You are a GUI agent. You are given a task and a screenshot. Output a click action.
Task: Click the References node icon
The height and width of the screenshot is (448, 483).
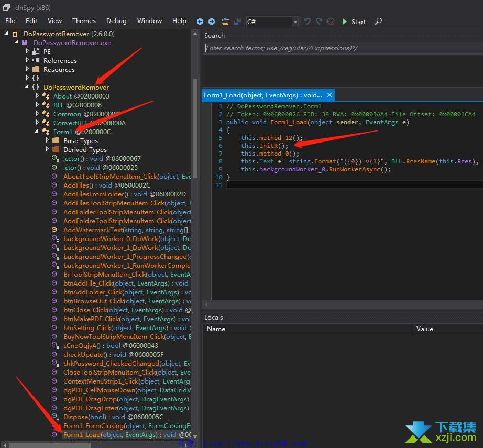point(36,60)
